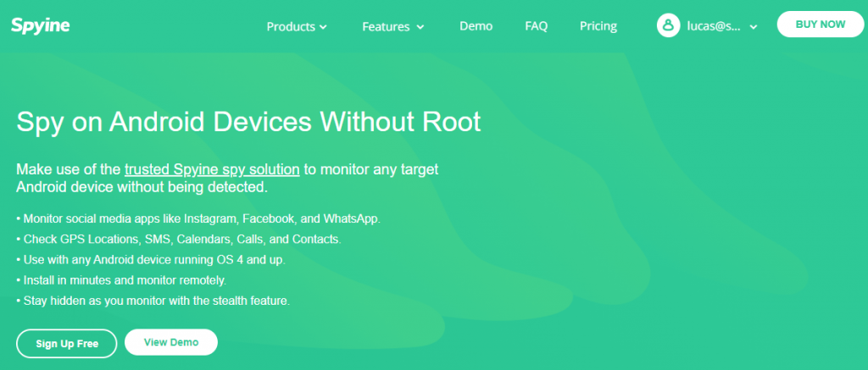This screenshot has width=868, height=370.
Task: Click the Install in minutes bullet
Action: pyautogui.click(x=120, y=280)
